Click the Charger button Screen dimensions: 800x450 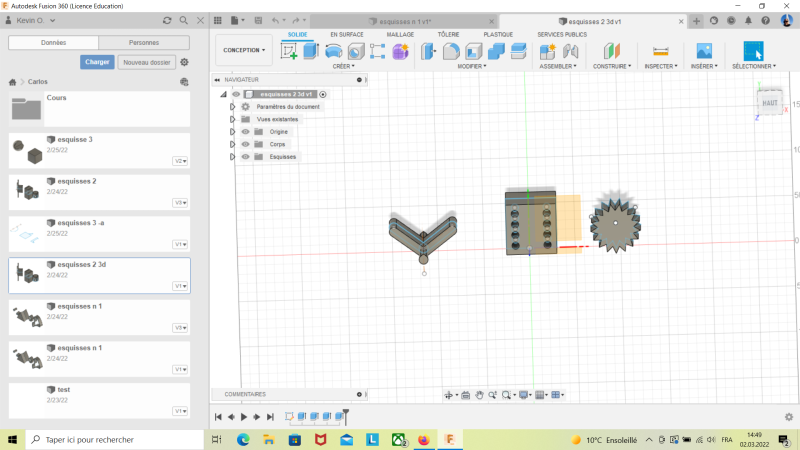[x=97, y=62]
